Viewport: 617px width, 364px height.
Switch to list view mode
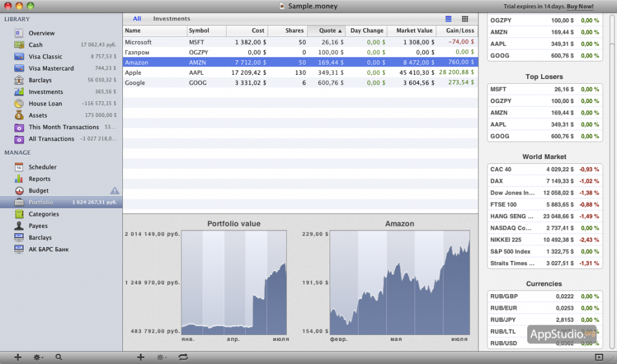click(x=448, y=19)
